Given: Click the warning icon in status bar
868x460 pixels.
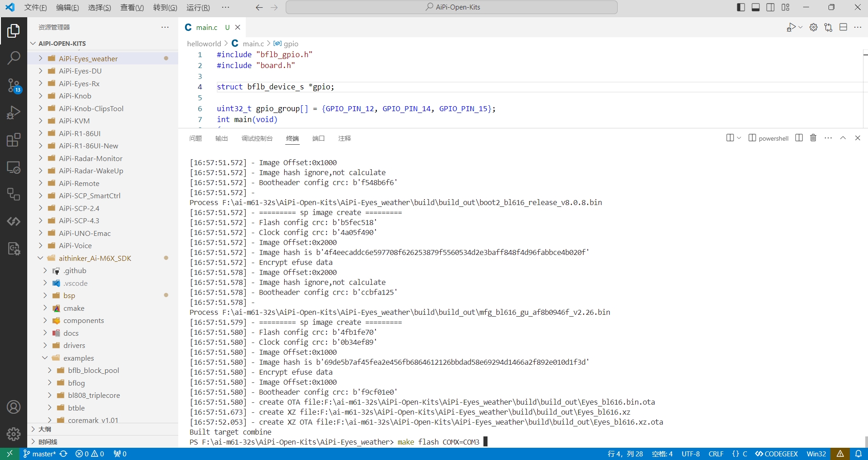Looking at the screenshot, I should click(840, 454).
